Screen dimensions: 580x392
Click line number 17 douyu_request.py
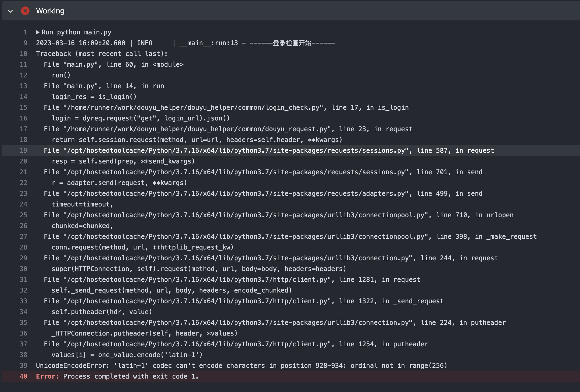click(x=24, y=129)
